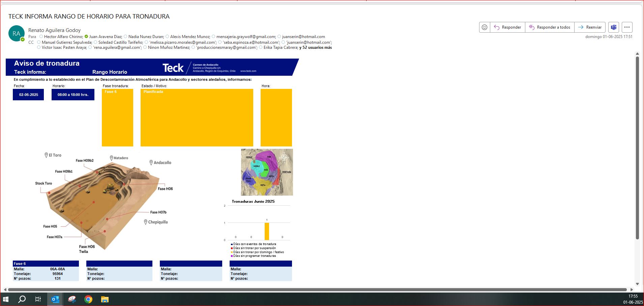Select CC recipient Ninon Muñoz Martinez
The image size is (644, 306).
169,47
